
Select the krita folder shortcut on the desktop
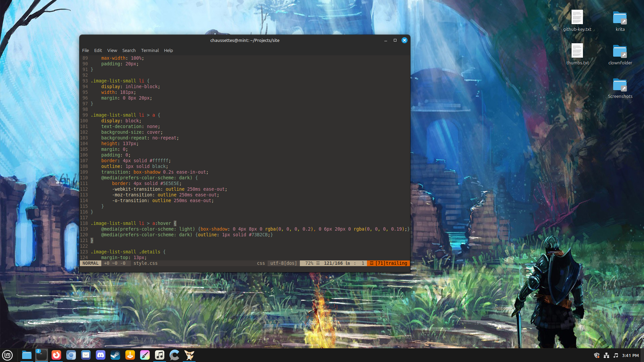click(x=620, y=21)
